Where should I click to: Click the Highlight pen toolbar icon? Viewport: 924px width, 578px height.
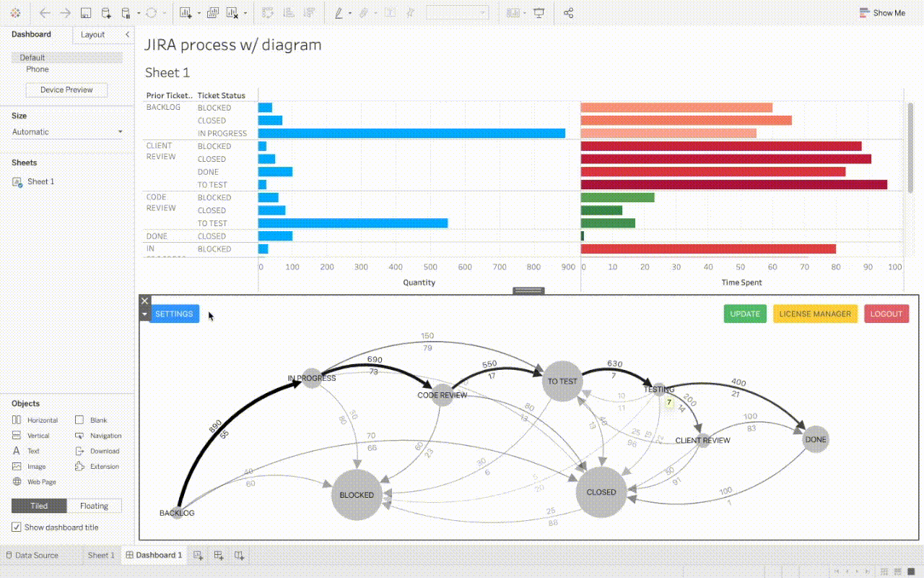click(339, 13)
